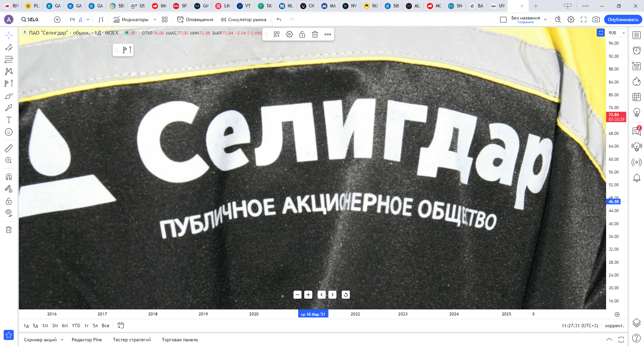Open the Торговая панель tab
644x346 pixels.
180,340
